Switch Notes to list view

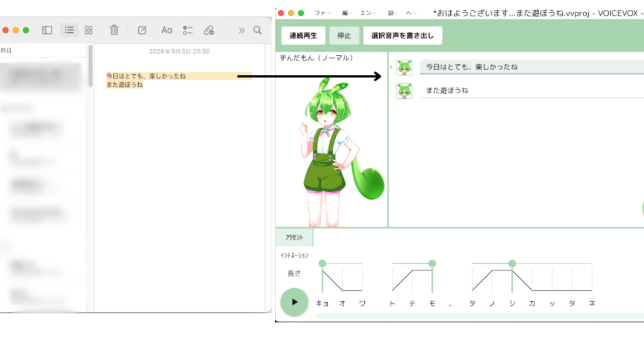click(69, 30)
